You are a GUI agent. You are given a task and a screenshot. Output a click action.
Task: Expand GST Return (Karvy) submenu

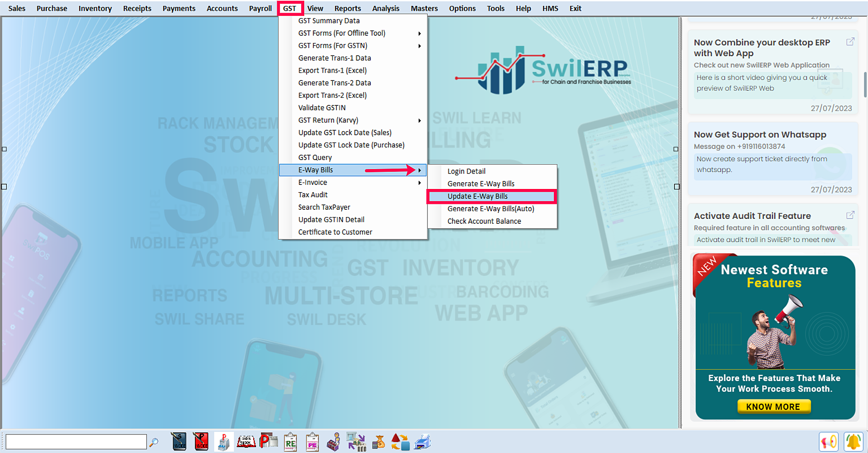tap(353, 120)
